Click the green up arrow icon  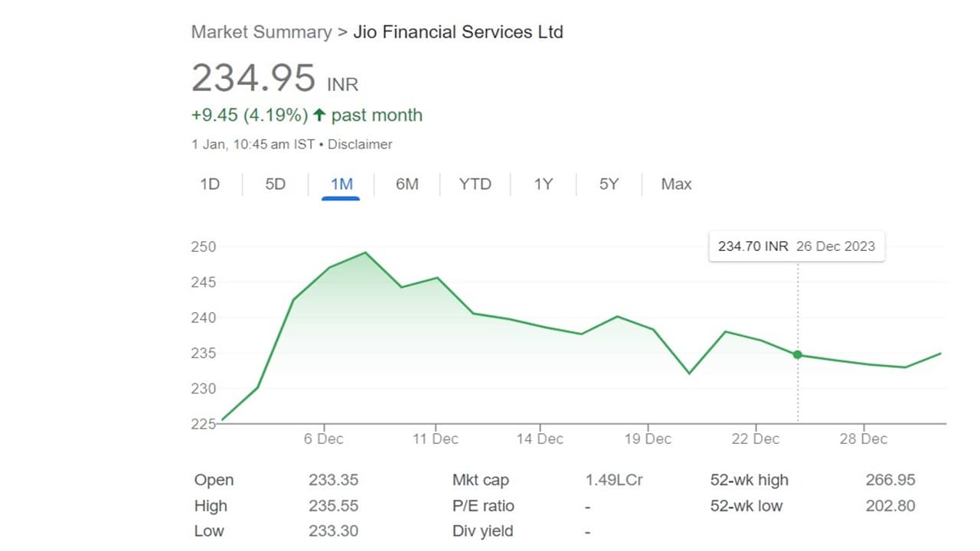pyautogui.click(x=319, y=116)
